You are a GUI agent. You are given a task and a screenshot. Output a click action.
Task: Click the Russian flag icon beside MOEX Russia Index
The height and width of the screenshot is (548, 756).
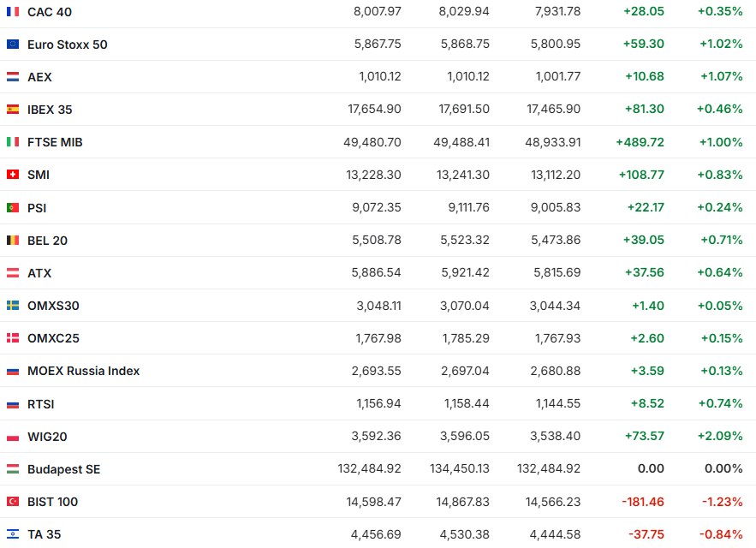tap(13, 371)
